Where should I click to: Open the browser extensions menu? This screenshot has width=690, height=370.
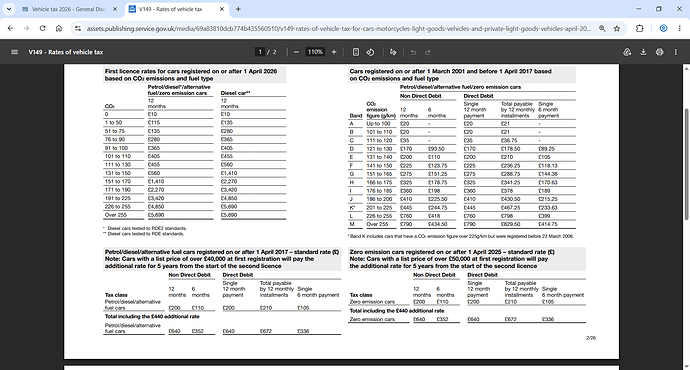639,28
